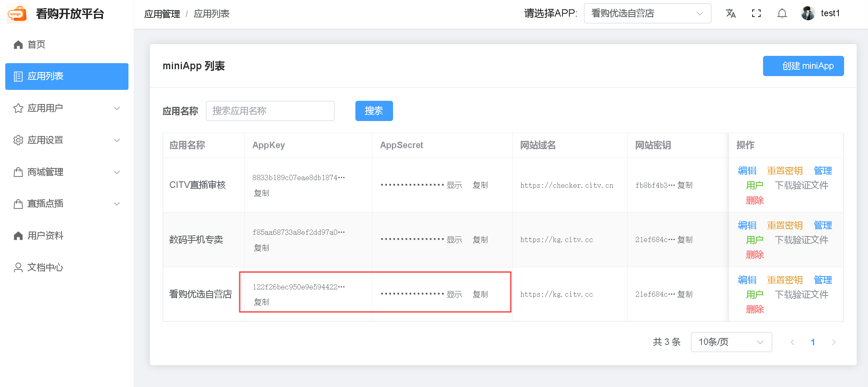
Task: Click the 应用用户 star icon
Action: tap(18, 108)
